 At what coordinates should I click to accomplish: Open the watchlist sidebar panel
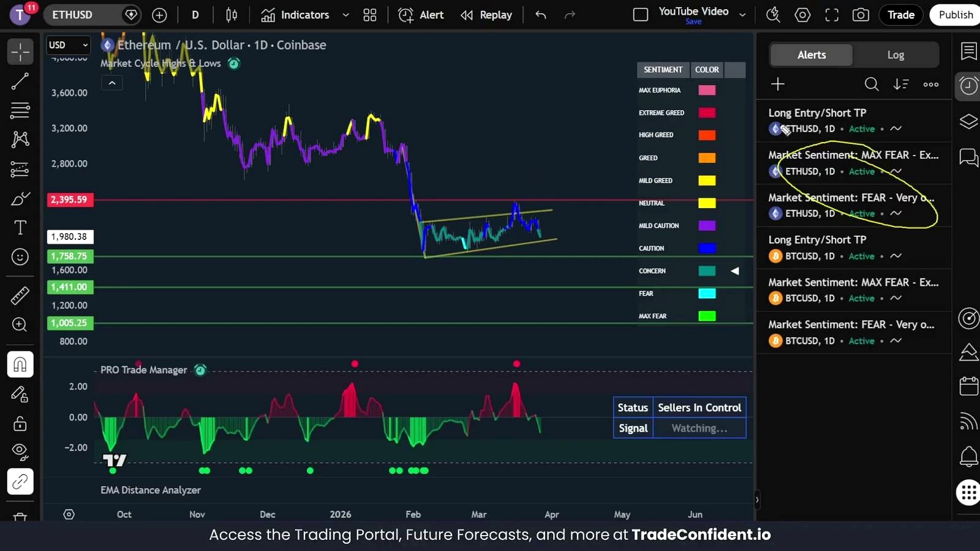click(x=968, y=51)
